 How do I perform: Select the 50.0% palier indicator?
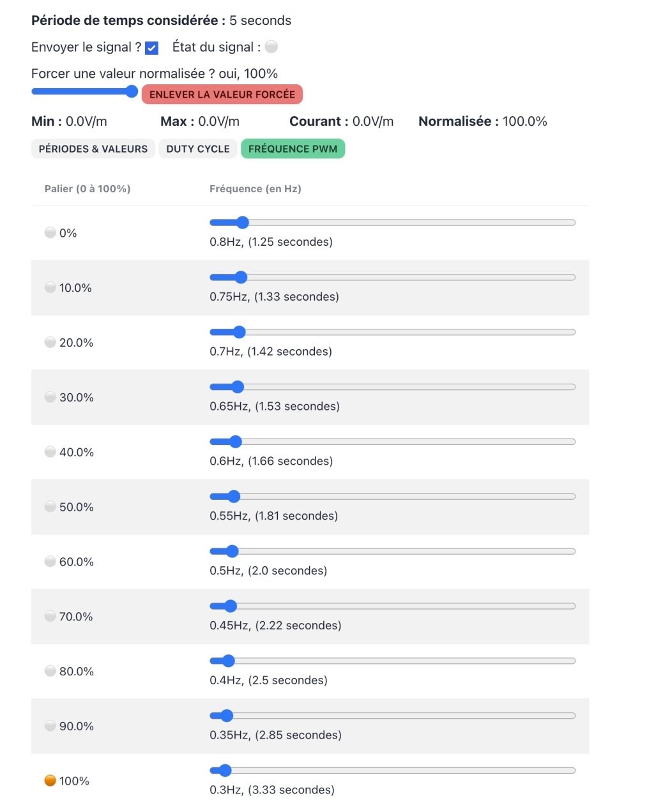(x=50, y=506)
